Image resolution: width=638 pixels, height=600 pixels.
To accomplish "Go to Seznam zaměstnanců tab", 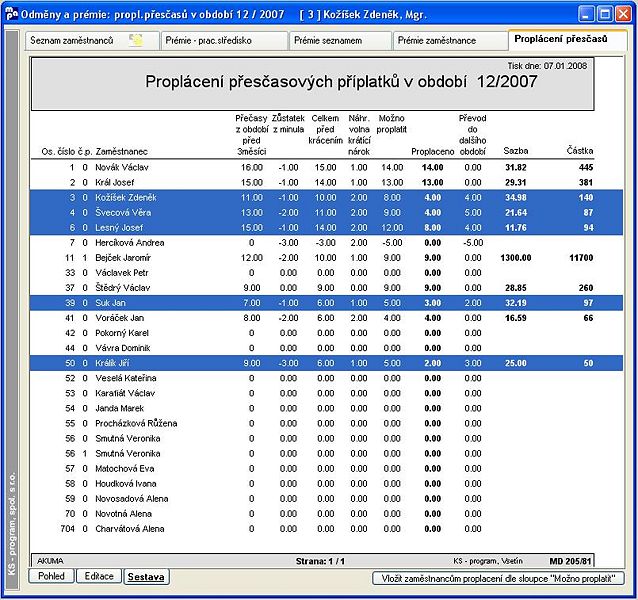I will (x=92, y=41).
